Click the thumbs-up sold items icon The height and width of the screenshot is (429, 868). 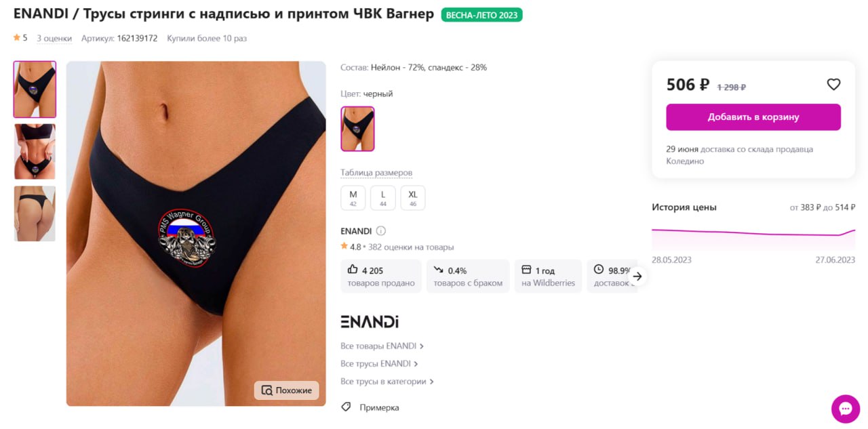coord(353,269)
